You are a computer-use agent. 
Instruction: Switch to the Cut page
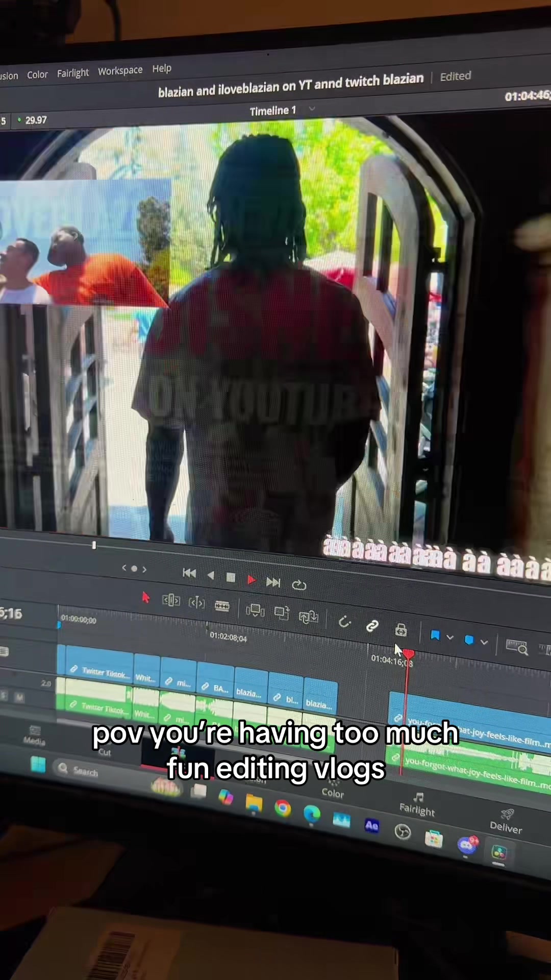pos(105,752)
